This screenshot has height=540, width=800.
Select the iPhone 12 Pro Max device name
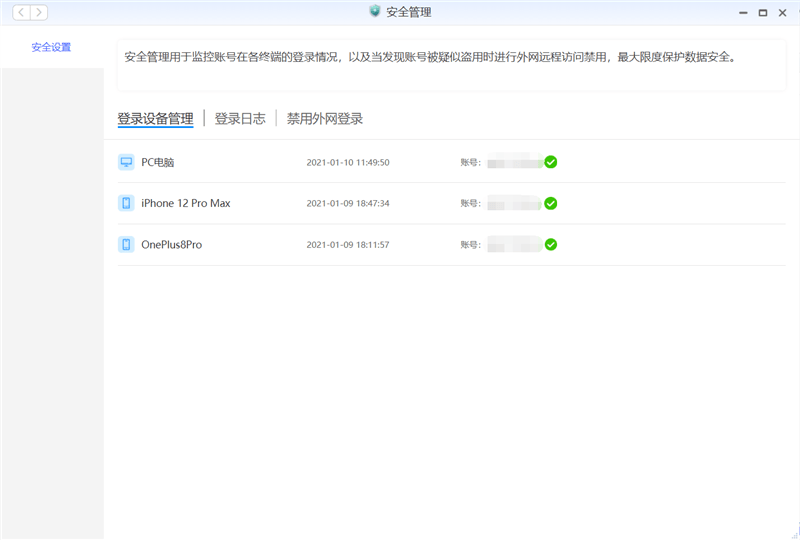(186, 203)
